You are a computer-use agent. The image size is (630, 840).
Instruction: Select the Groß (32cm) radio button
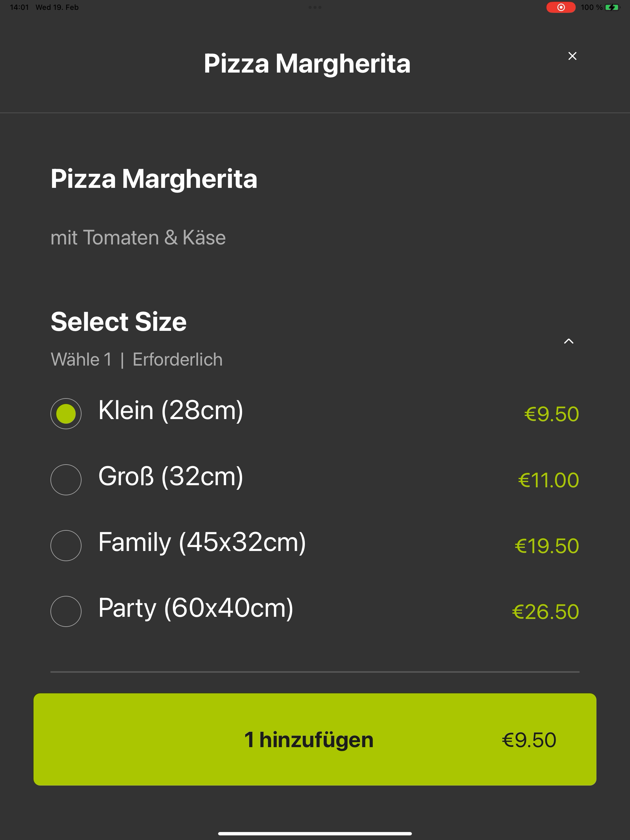pyautogui.click(x=66, y=480)
